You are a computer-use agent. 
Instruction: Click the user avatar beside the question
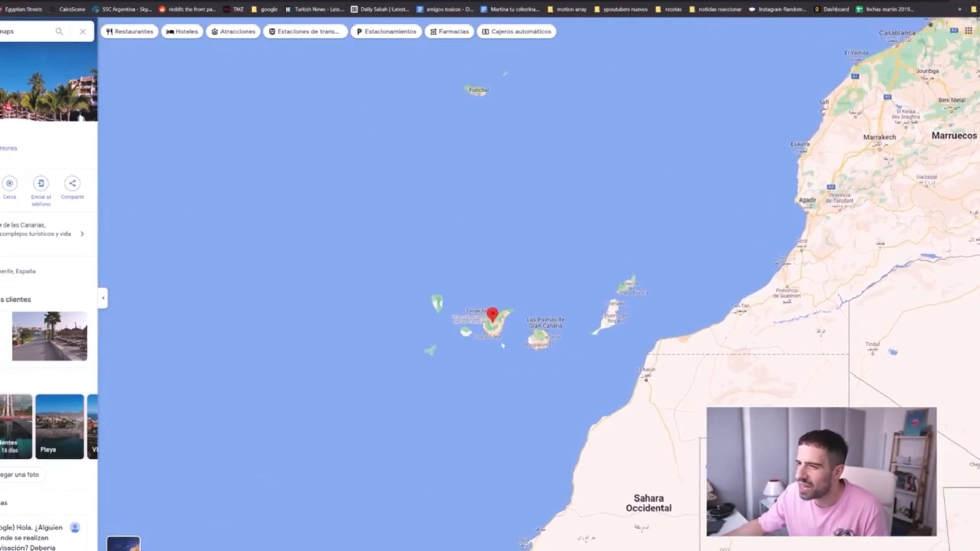[75, 528]
